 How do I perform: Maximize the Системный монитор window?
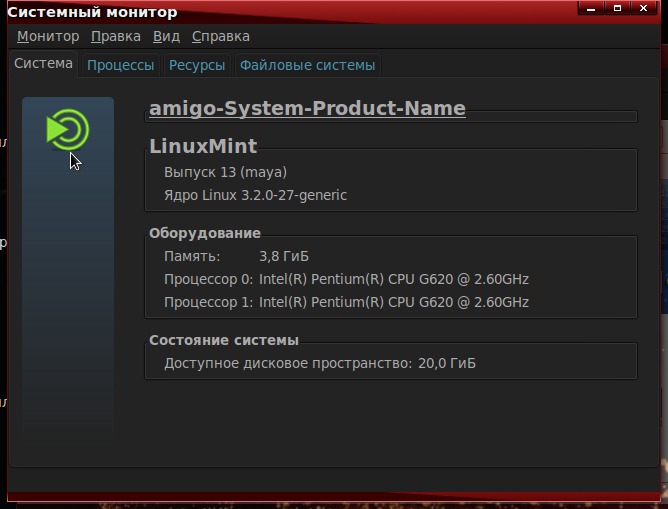click(617, 9)
